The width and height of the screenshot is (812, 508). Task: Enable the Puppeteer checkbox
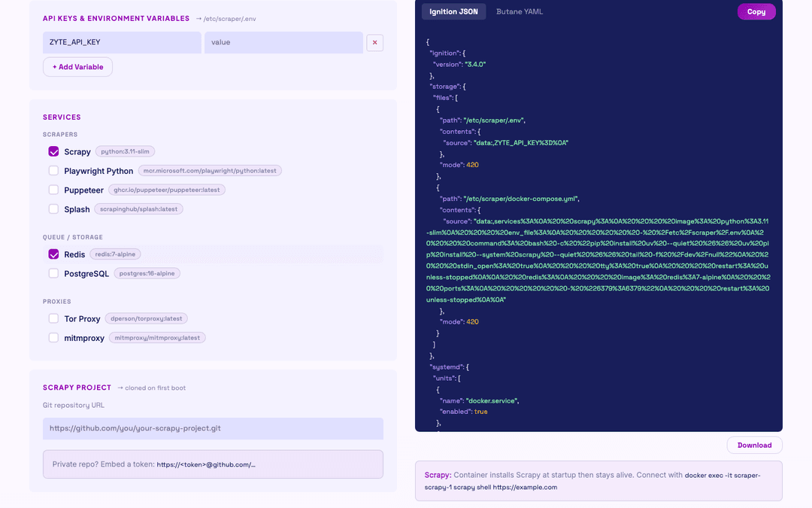(53, 190)
